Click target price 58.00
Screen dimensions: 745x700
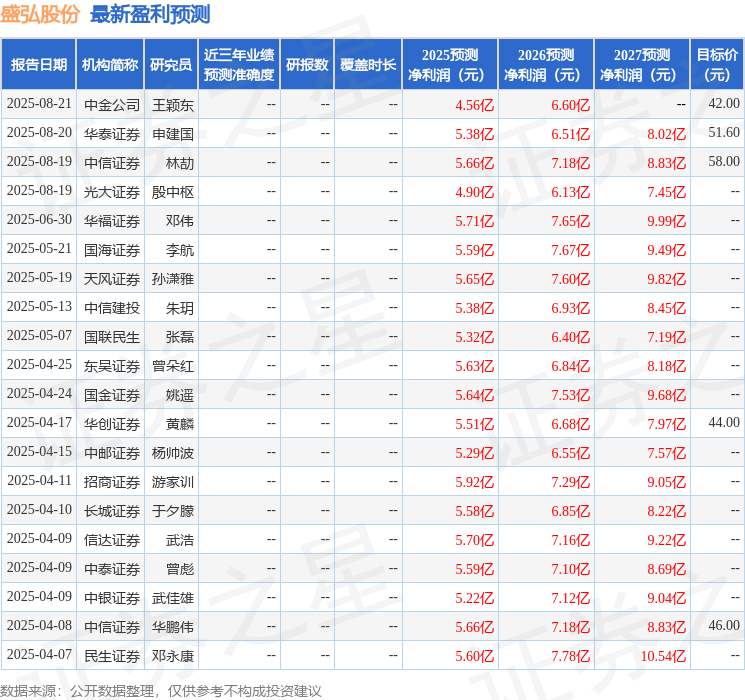coord(724,162)
